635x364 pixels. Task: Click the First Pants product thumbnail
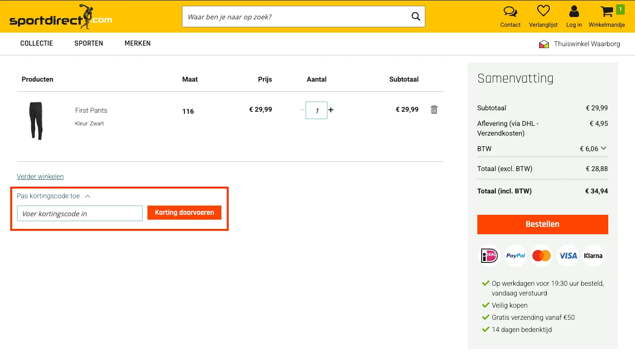pyautogui.click(x=36, y=121)
